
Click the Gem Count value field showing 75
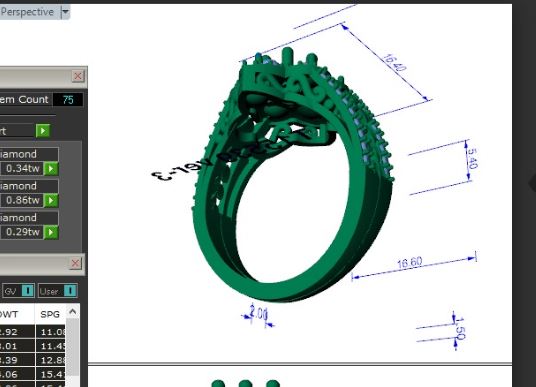68,99
